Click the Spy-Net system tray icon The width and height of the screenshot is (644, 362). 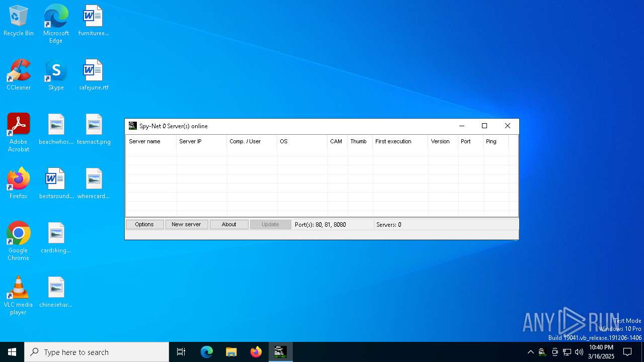pyautogui.click(x=542, y=352)
